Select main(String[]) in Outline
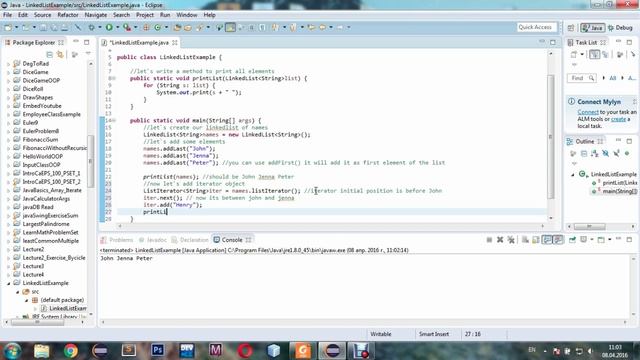Image resolution: width=640 pixels, height=360 pixels. (x=614, y=191)
